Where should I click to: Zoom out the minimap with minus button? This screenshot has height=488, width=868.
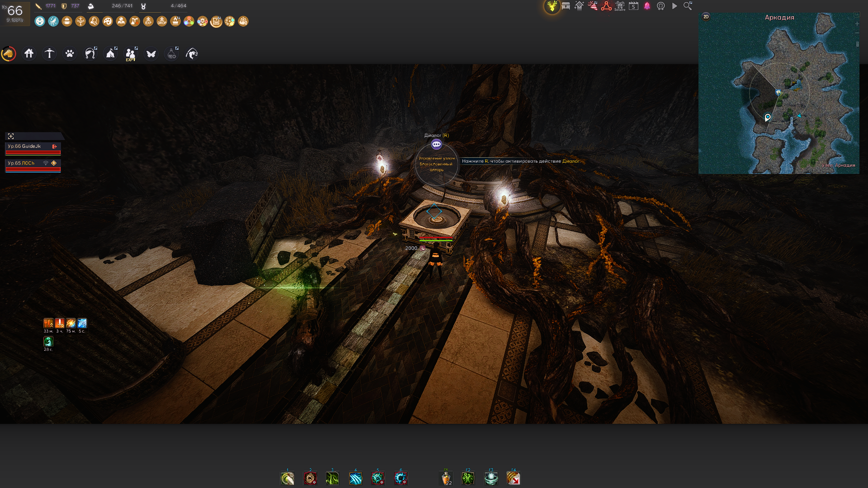click(857, 33)
